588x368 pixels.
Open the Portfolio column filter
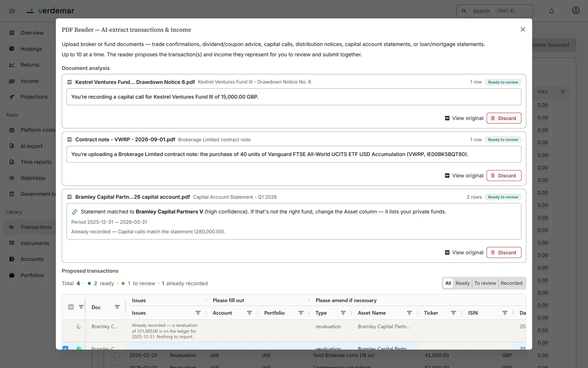pyautogui.click(x=301, y=313)
